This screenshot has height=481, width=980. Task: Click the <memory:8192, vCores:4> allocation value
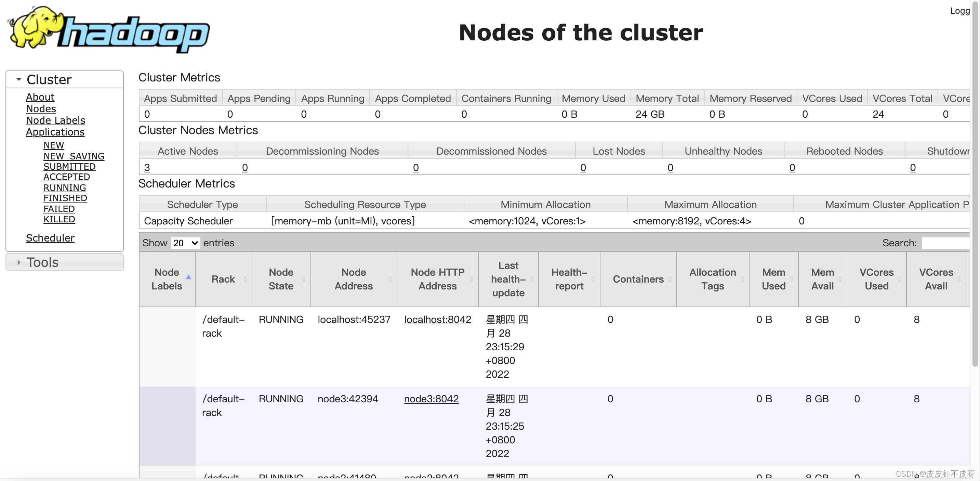(x=692, y=221)
